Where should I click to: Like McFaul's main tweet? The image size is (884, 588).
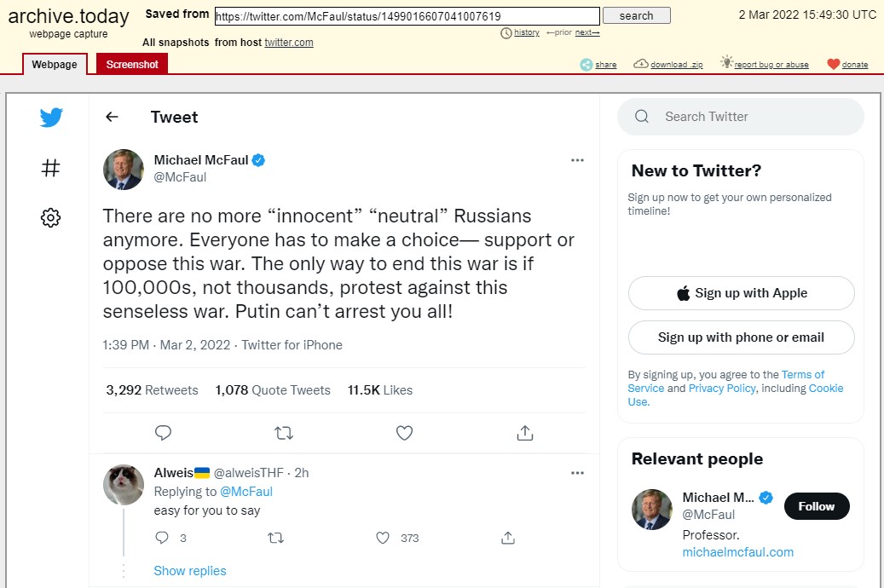click(x=405, y=433)
